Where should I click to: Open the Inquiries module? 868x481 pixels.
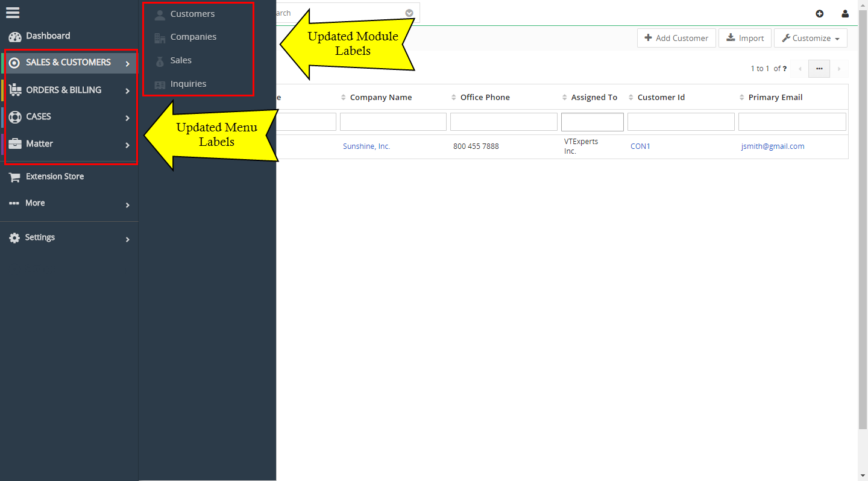(x=188, y=84)
